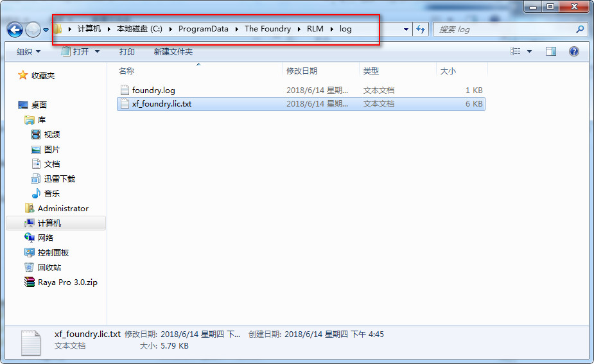Sort by 名称 column header
This screenshot has height=364, width=594.
tap(127, 71)
